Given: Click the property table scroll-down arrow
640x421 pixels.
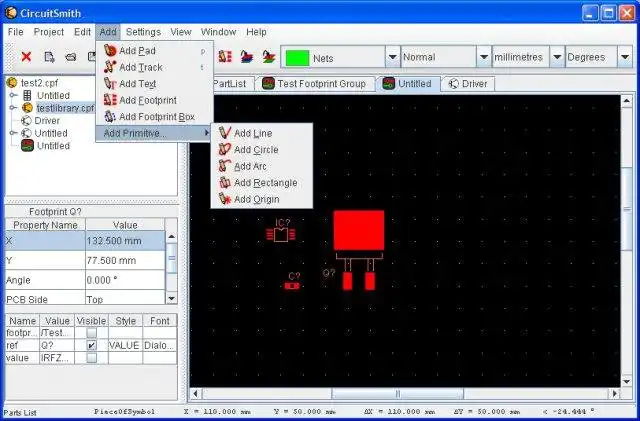Looking at the screenshot, I should pyautogui.click(x=172, y=298).
